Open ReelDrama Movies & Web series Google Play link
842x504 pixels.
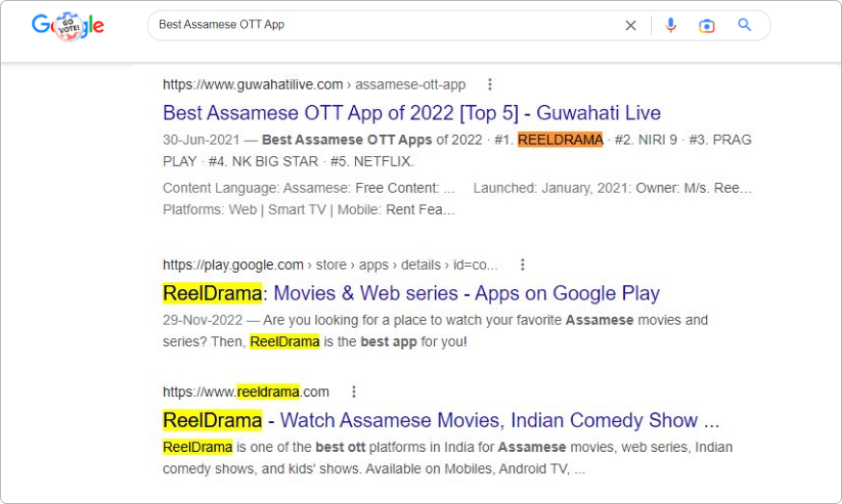point(411,294)
